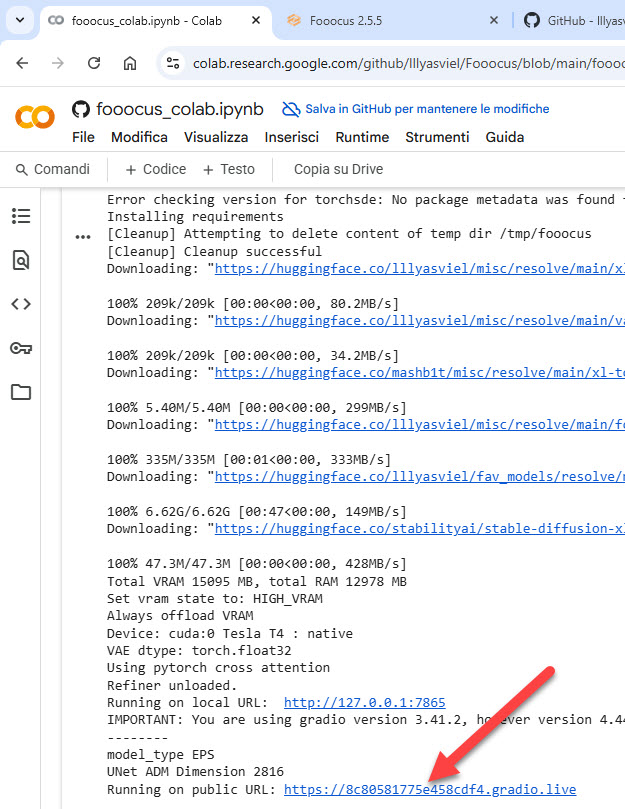Select the 'UNet ADM Dimension 2816' output line
Screen dimensions: 625x809
(195, 771)
